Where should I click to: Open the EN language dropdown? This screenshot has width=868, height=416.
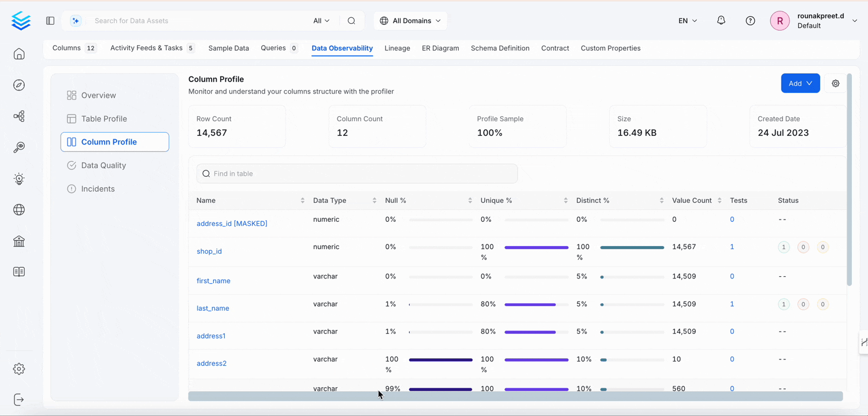point(687,21)
